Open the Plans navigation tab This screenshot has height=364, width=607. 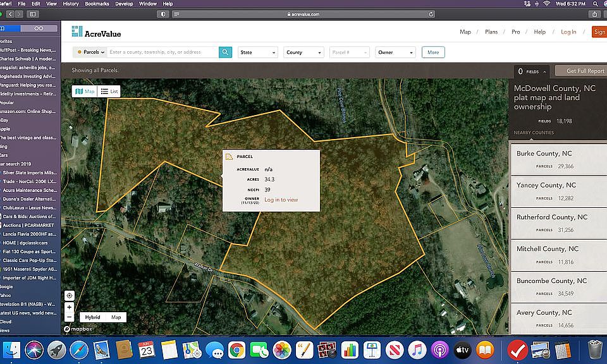[x=491, y=32]
